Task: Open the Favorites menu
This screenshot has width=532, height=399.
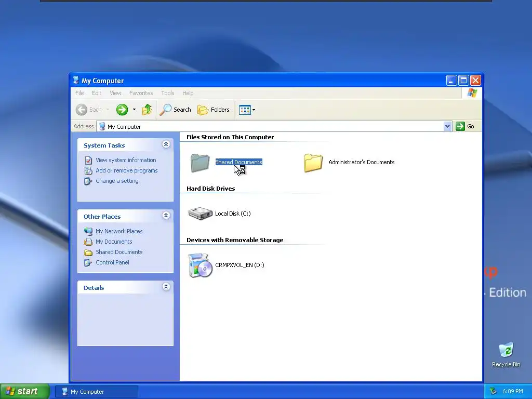Action: (x=141, y=93)
